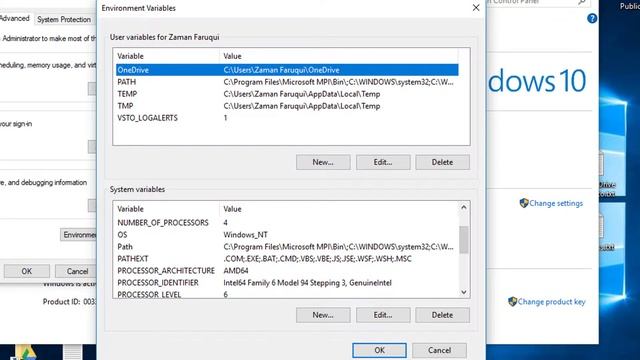
Task: Click the system variables scrollbar thumb
Action: (464, 240)
